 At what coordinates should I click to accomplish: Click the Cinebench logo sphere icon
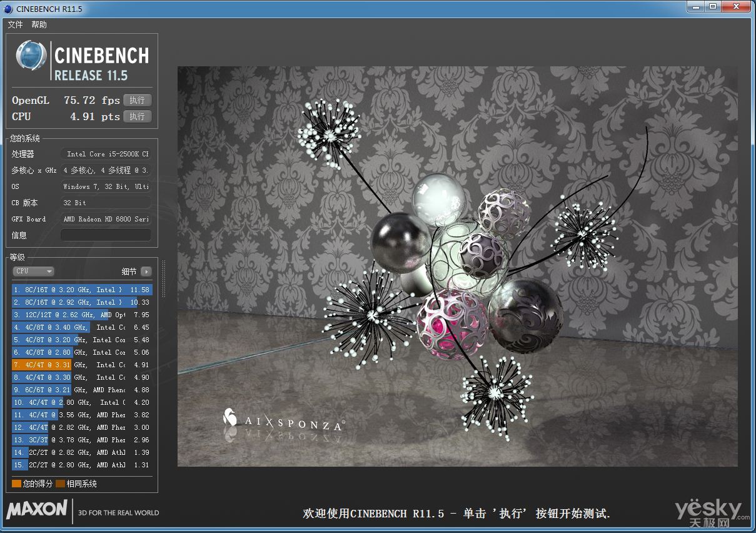click(31, 56)
